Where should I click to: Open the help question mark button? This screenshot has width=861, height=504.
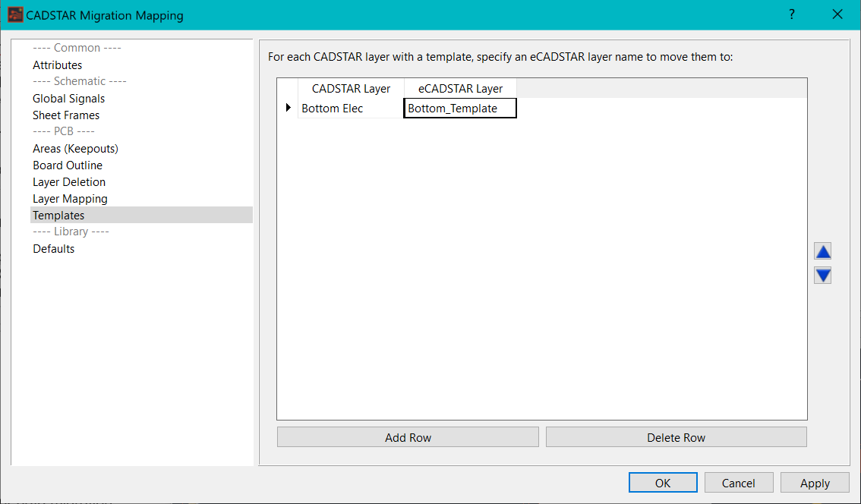[791, 15]
